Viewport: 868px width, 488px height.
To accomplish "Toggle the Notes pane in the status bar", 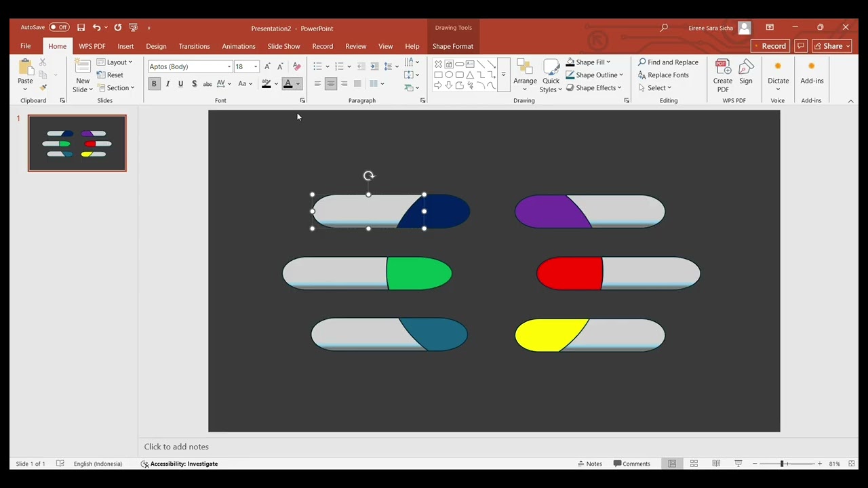I will 590,464.
